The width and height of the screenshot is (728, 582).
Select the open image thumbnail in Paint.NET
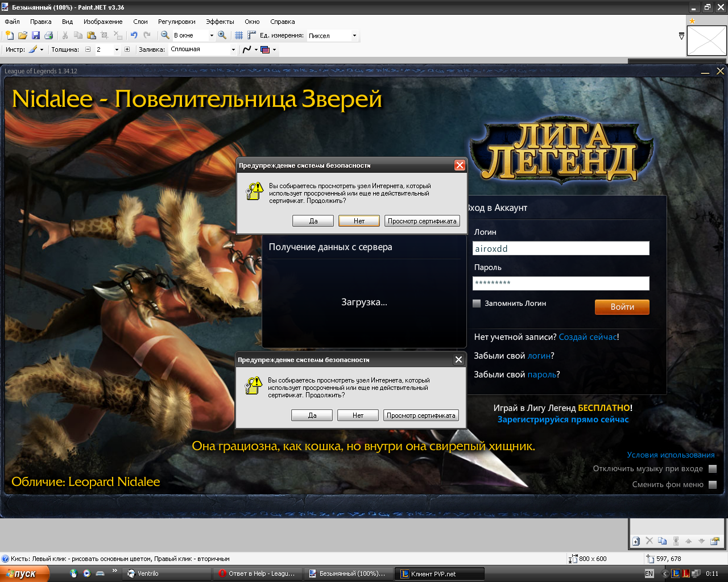click(706, 40)
